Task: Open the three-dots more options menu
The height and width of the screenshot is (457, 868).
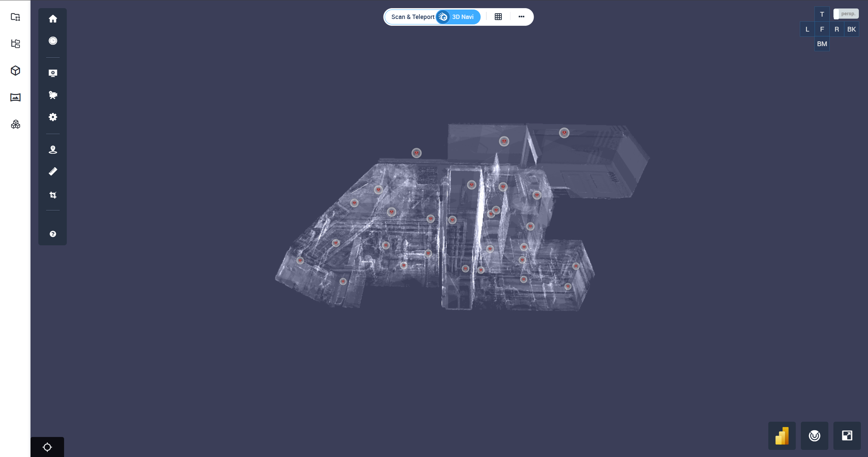Action: [521, 17]
